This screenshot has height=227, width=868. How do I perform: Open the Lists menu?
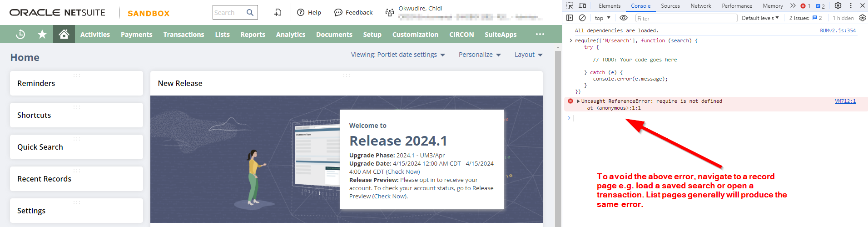pyautogui.click(x=222, y=34)
